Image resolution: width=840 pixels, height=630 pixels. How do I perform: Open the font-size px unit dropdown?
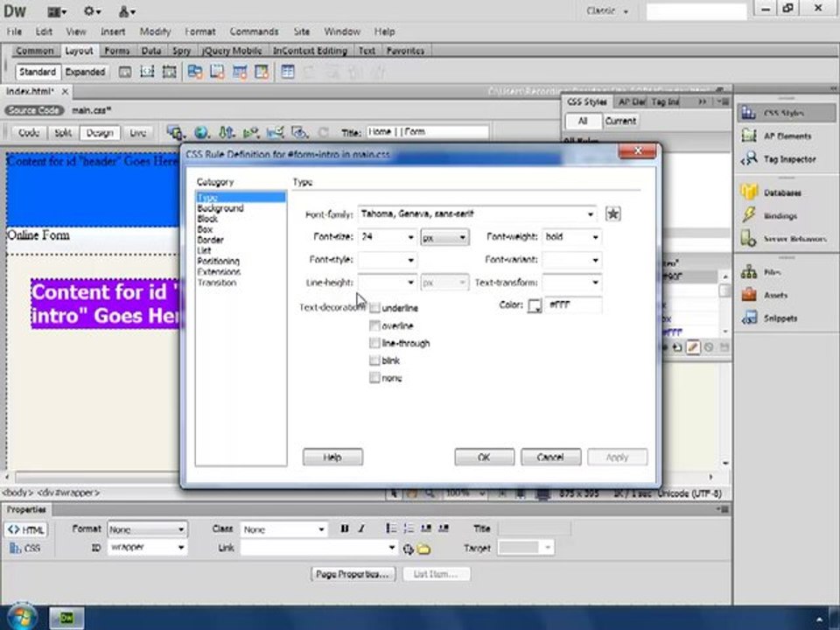click(444, 237)
